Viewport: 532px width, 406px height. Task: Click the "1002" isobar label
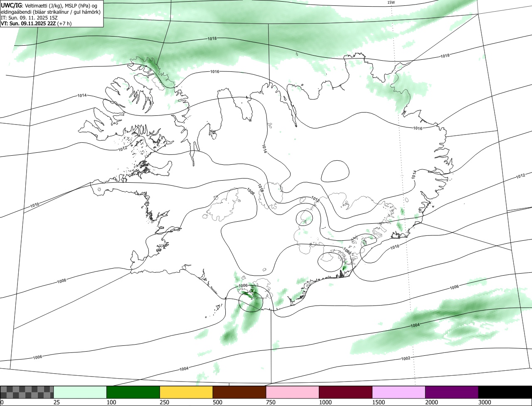(406, 358)
